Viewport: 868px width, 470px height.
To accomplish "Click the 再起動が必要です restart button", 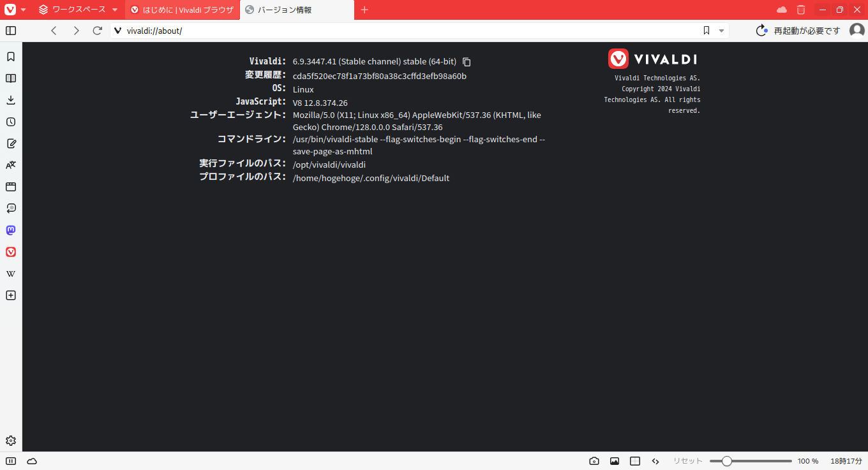I will pyautogui.click(x=798, y=31).
